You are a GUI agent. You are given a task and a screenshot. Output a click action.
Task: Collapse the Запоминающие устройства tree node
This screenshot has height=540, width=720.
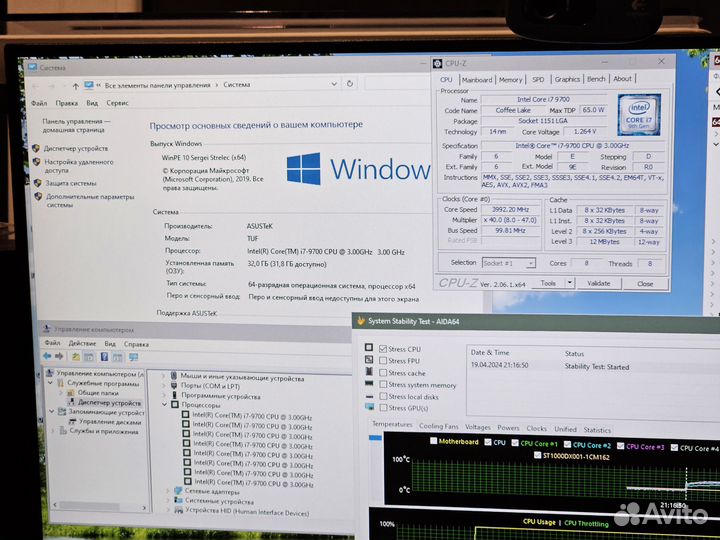click(x=52, y=411)
